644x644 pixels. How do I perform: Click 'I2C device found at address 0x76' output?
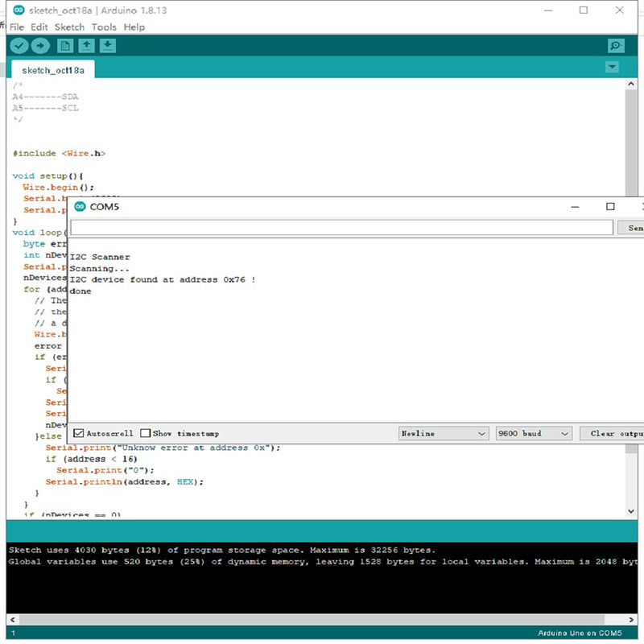[163, 279]
